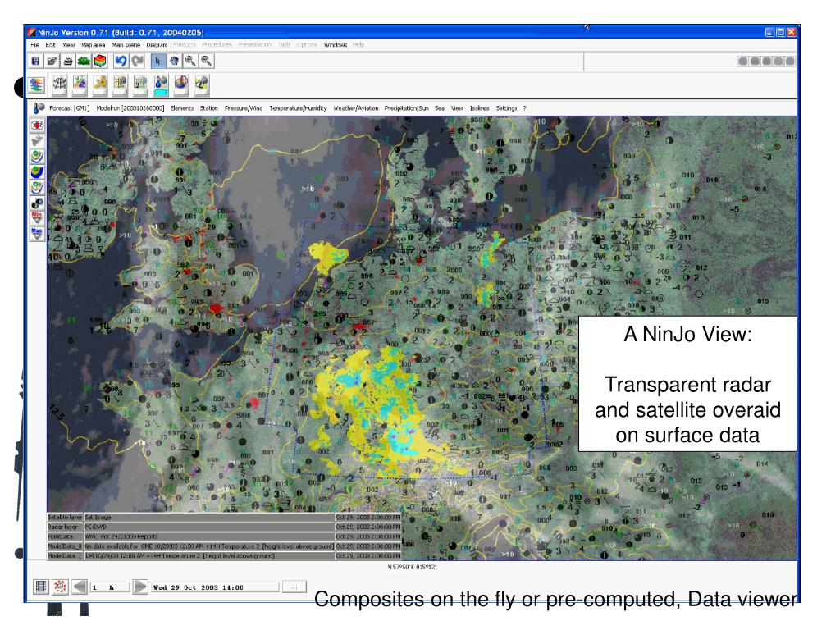Click the grey greyed-out sidebar icon
This screenshot has height=630, width=840.
click(x=37, y=141)
